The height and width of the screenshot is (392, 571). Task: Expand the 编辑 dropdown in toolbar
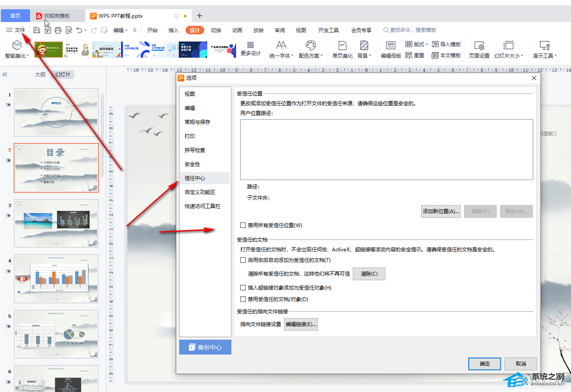pyautogui.click(x=121, y=30)
